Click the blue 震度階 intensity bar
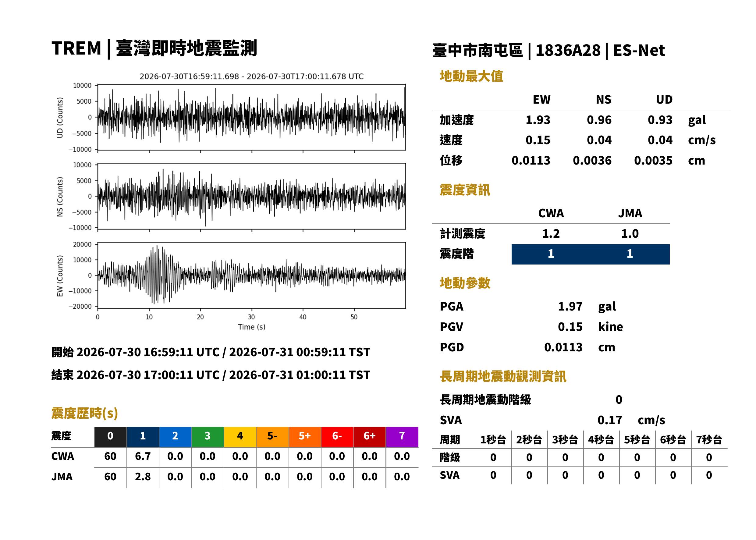The height and width of the screenshot is (540, 756). (590, 254)
